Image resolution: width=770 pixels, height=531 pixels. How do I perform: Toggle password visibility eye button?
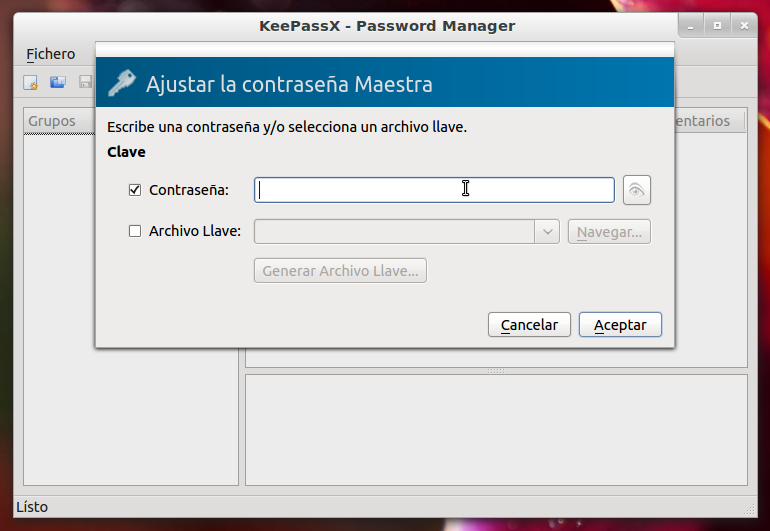click(x=636, y=190)
